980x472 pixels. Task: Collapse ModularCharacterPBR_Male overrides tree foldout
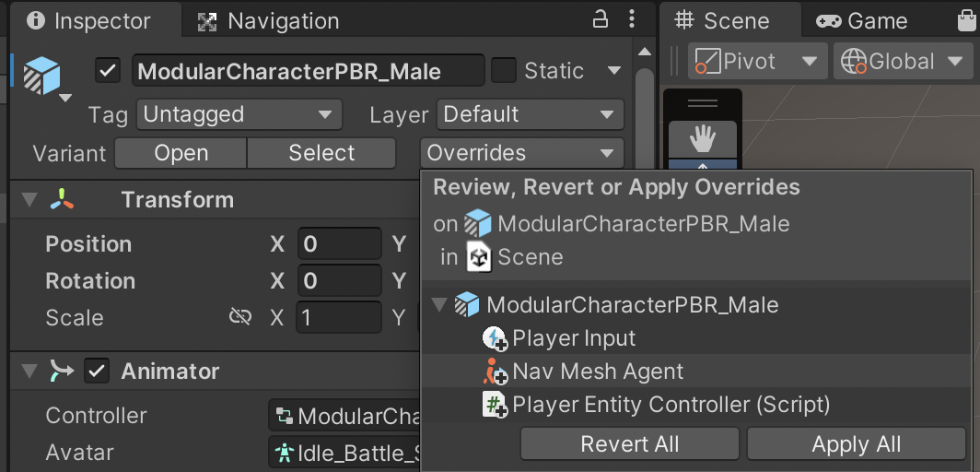tap(440, 305)
